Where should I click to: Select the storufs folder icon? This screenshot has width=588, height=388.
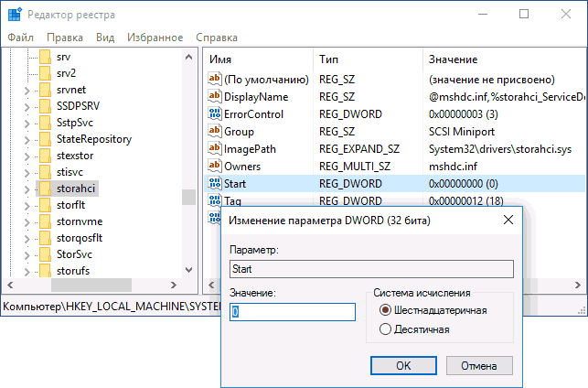click(45, 271)
